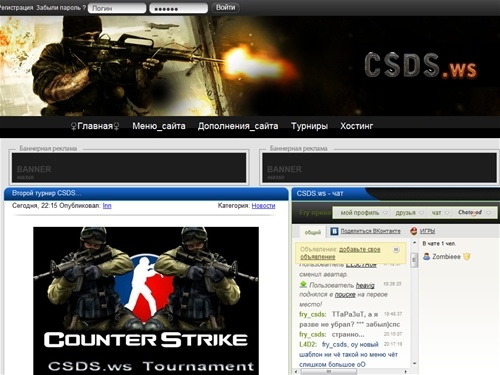
Task: Click the 'добавьте свое объявление' link
Action: coord(340,253)
